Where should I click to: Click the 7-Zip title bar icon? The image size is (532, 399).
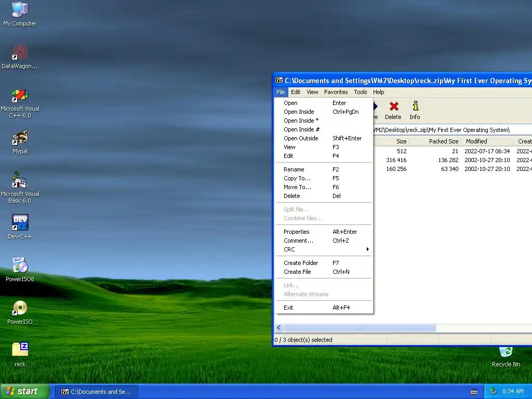(x=279, y=81)
